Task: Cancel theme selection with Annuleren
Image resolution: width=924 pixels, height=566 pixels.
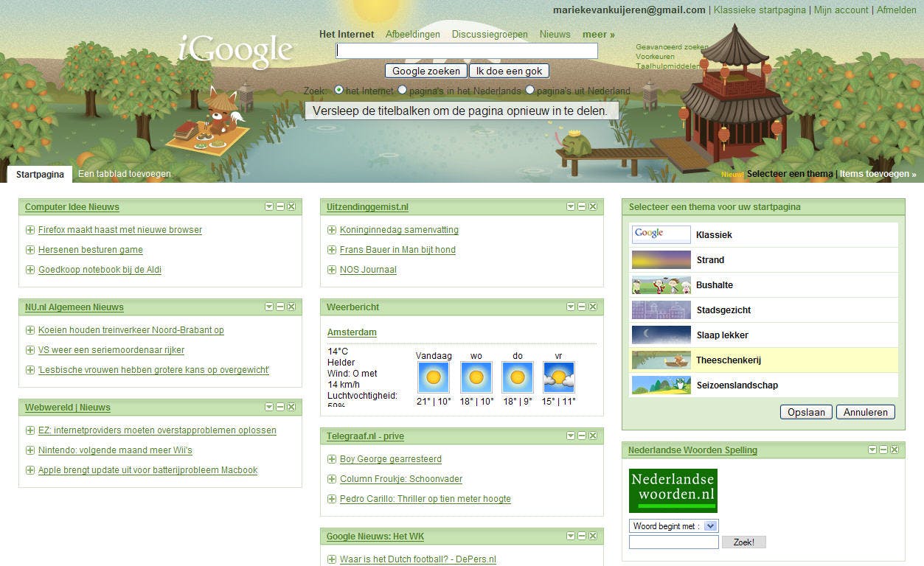Action: pyautogui.click(x=866, y=412)
